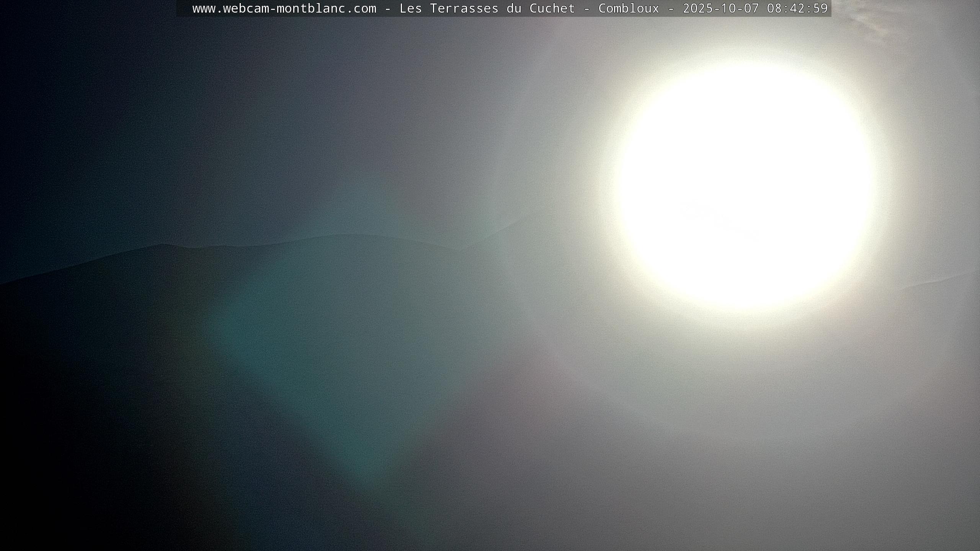980x551 pixels.
Task: Click the www.webcam-montblanc.com URL text
Action: point(284,8)
